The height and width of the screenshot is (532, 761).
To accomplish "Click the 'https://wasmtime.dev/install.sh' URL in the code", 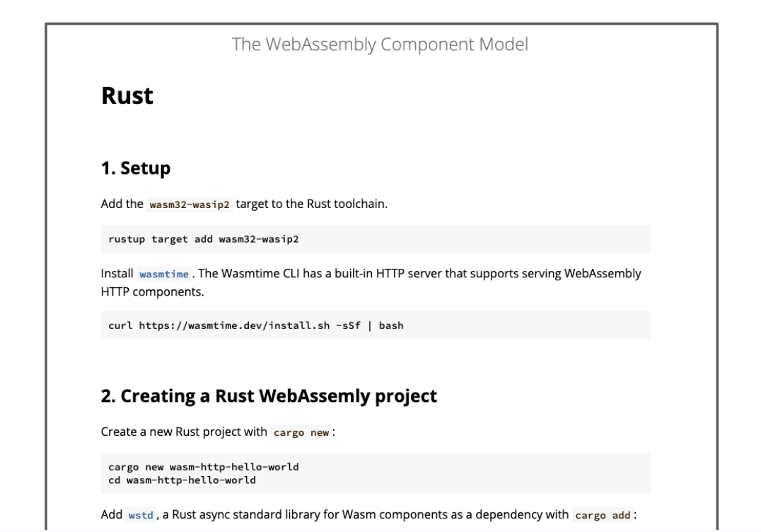I will [234, 325].
